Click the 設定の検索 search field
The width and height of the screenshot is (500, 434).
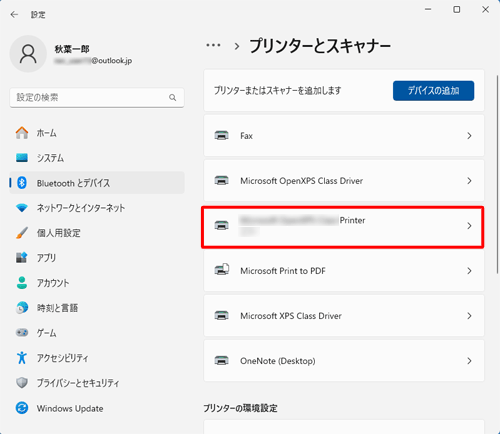(97, 97)
